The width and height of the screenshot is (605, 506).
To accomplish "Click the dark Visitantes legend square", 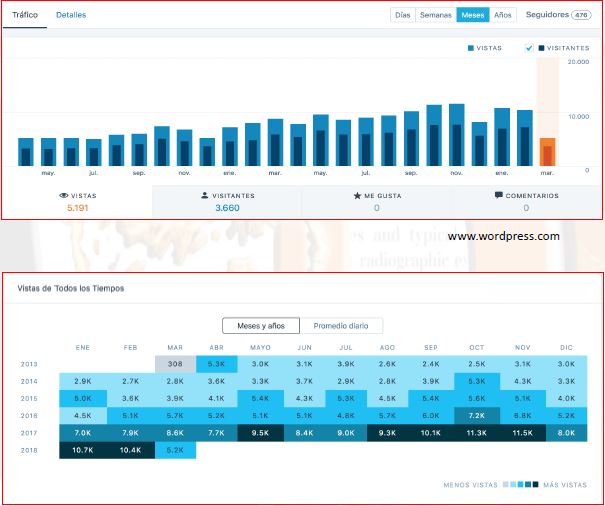I will coord(542,48).
